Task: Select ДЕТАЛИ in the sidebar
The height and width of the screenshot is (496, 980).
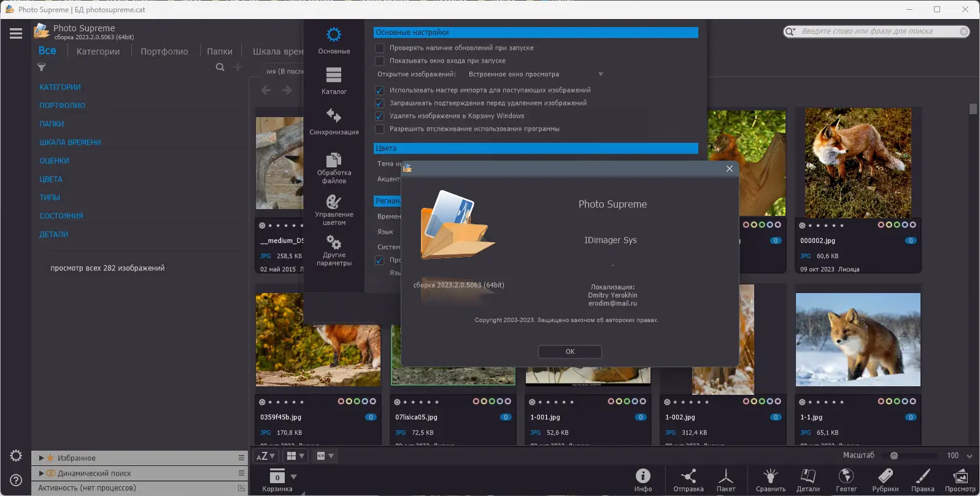Action: coord(54,234)
